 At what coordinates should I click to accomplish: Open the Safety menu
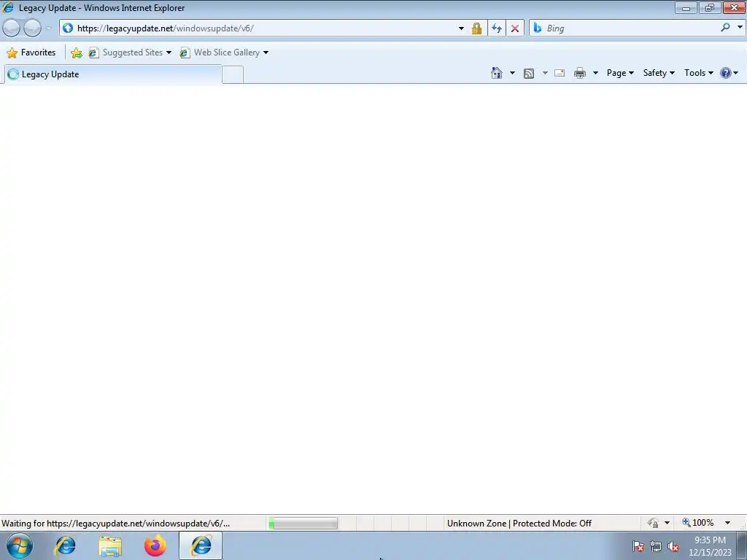click(x=659, y=73)
